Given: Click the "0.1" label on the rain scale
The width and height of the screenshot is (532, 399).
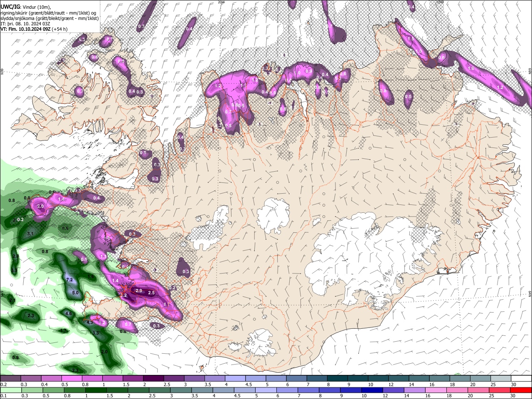Looking at the screenshot, I should (4, 396).
